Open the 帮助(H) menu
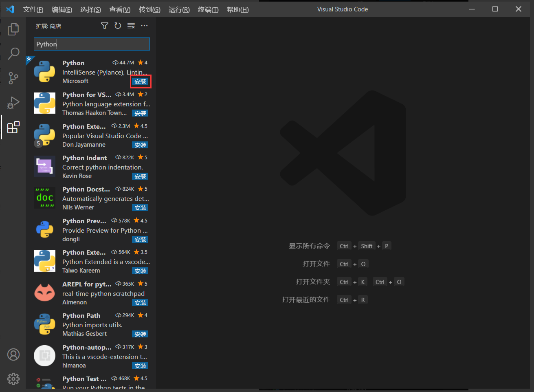Screen dimensions: 534x392 238,9
